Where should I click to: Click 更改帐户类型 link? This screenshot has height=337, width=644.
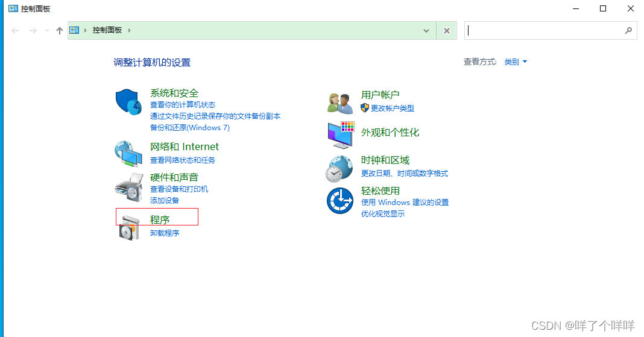coord(392,109)
